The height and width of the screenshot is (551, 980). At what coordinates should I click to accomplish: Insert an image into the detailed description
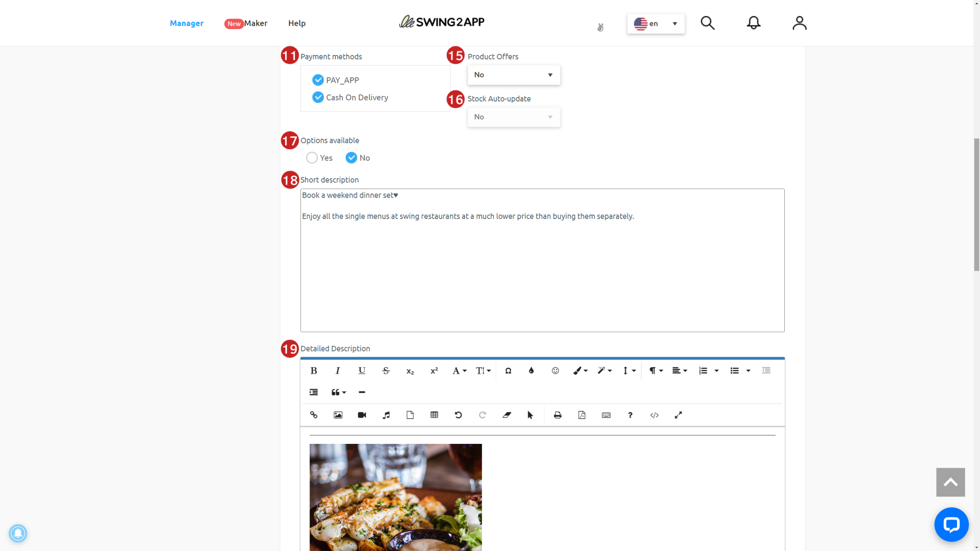tap(337, 415)
